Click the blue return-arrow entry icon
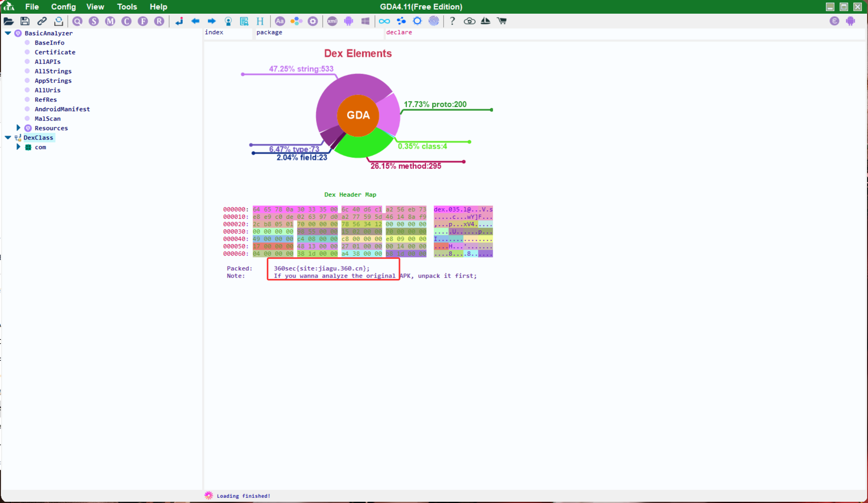 pos(179,21)
